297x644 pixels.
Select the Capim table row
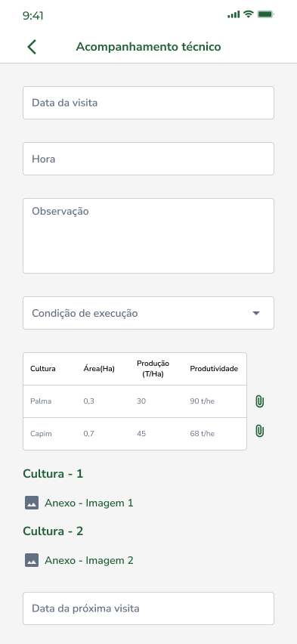pos(135,434)
